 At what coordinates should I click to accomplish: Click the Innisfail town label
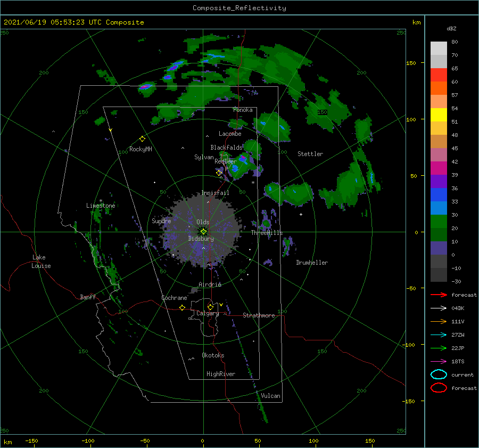coord(215,193)
